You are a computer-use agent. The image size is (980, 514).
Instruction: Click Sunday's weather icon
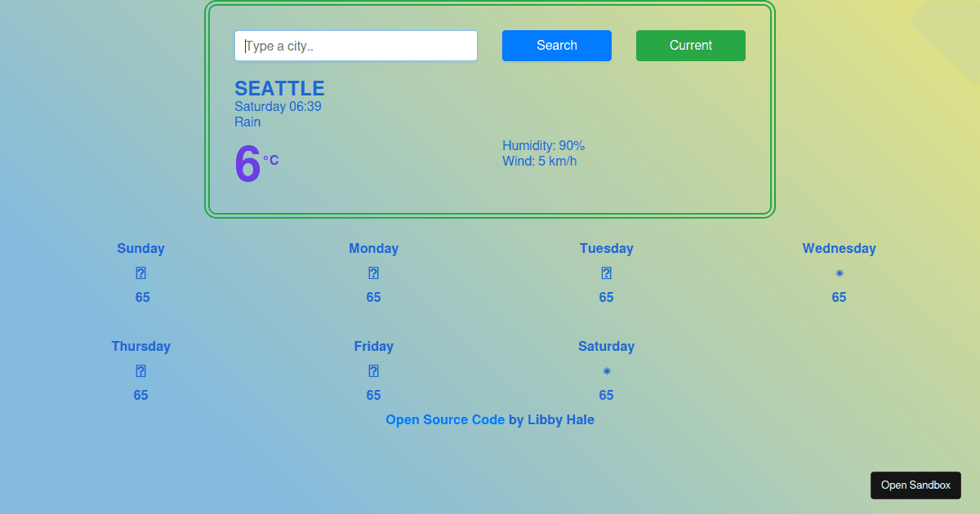click(x=140, y=273)
